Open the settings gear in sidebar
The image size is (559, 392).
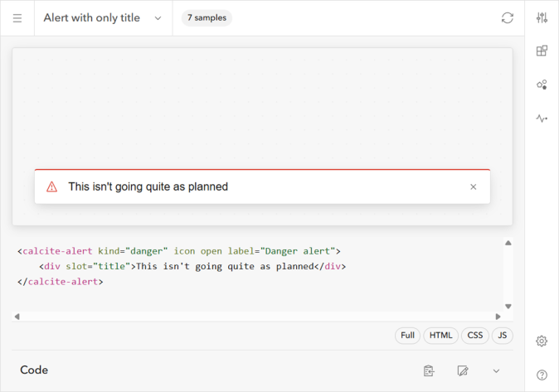(x=542, y=341)
